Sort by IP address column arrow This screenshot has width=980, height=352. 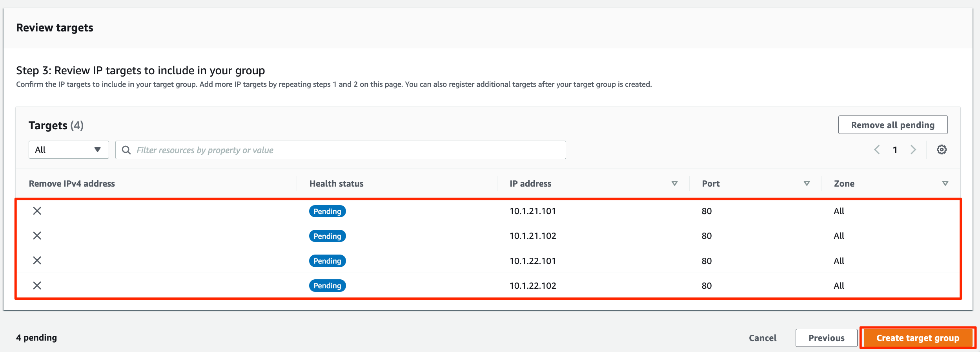(x=675, y=183)
